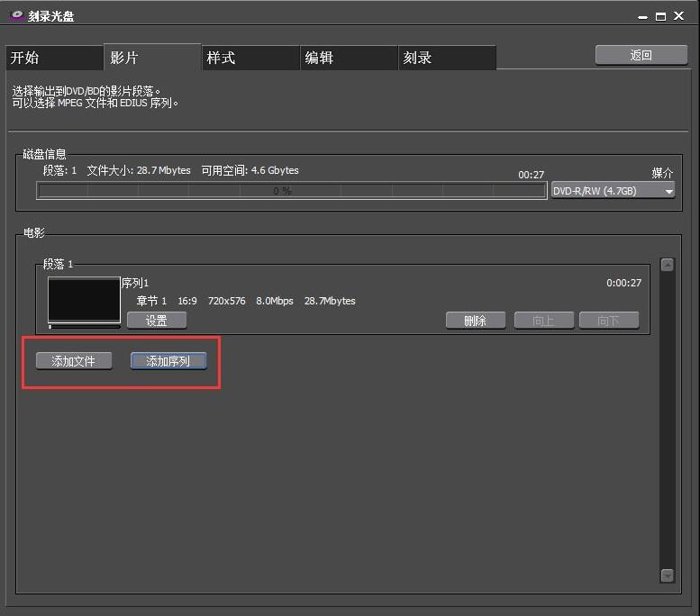The width and height of the screenshot is (700, 616).
Task: Click the 0:00:27 duration text
Action: coord(623,283)
